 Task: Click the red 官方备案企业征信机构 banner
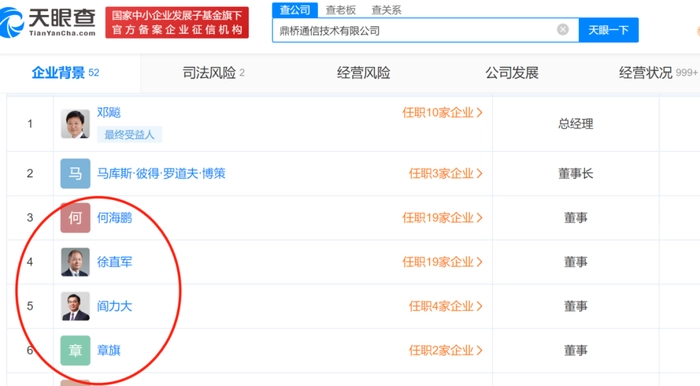[177, 22]
